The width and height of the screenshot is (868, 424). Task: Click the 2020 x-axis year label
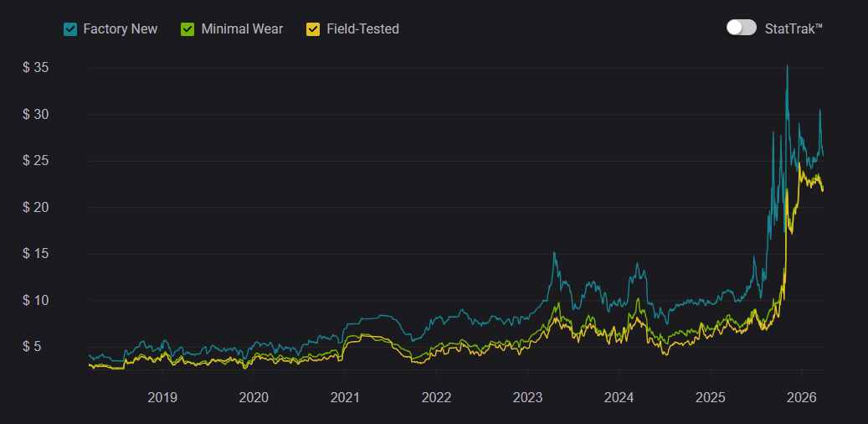pos(254,396)
